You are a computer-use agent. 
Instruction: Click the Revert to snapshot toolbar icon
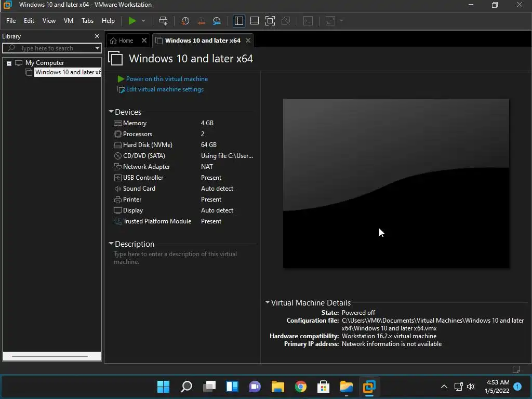coord(201,21)
